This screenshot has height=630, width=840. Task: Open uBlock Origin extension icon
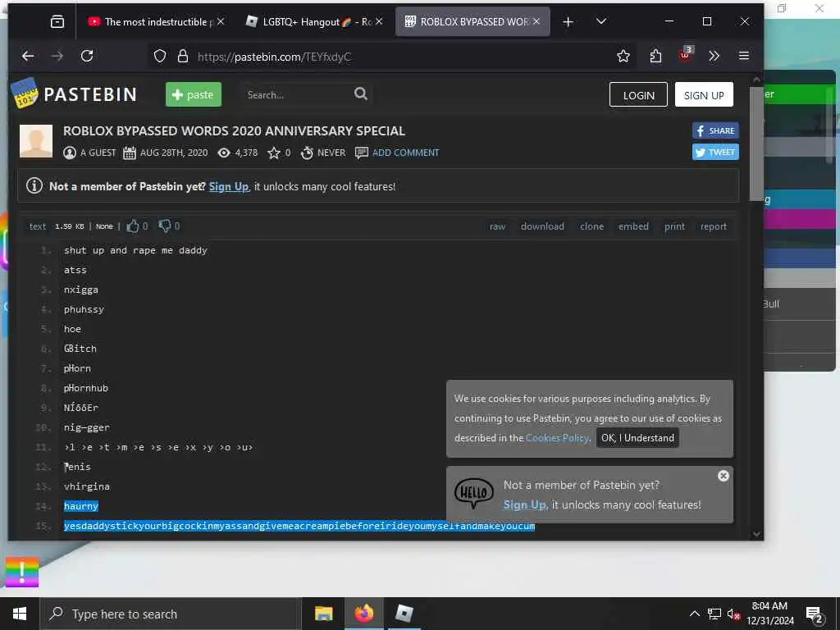tap(685, 54)
